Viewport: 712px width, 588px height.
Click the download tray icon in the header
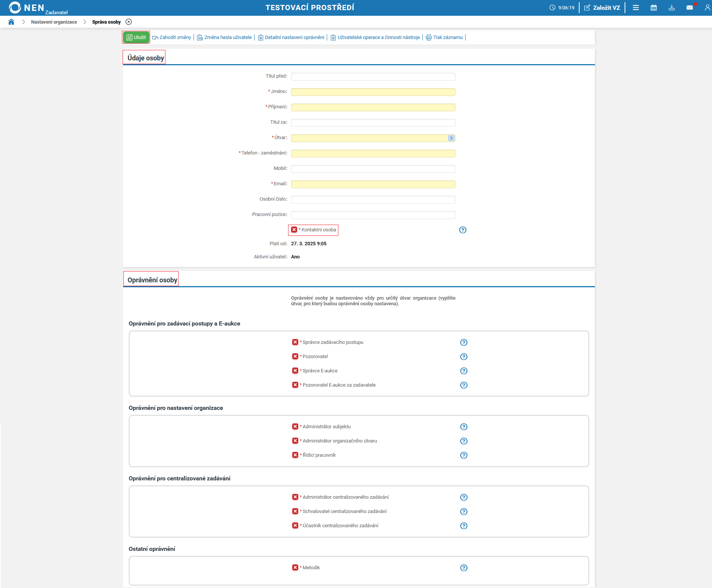(x=672, y=7)
